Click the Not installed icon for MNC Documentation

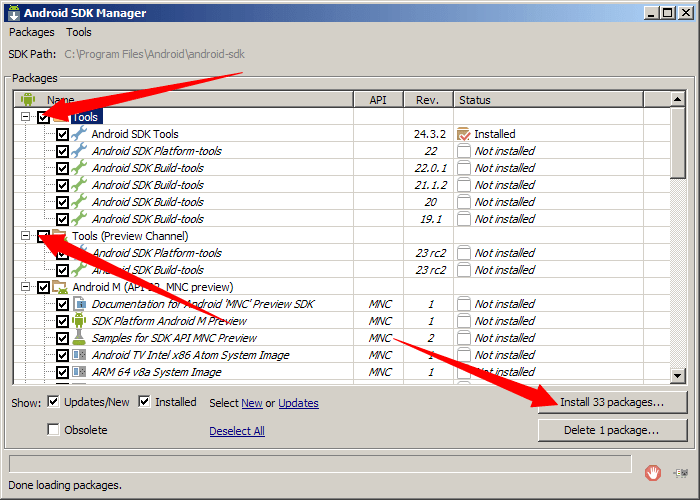463,304
